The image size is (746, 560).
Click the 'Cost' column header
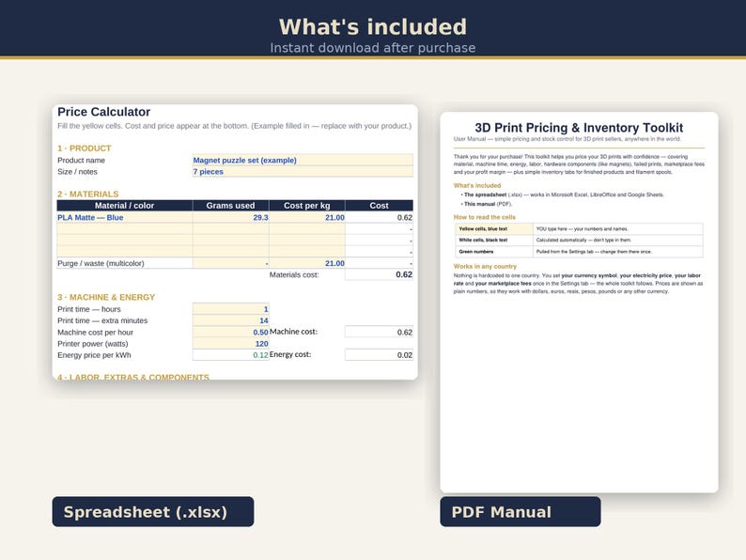(x=379, y=206)
